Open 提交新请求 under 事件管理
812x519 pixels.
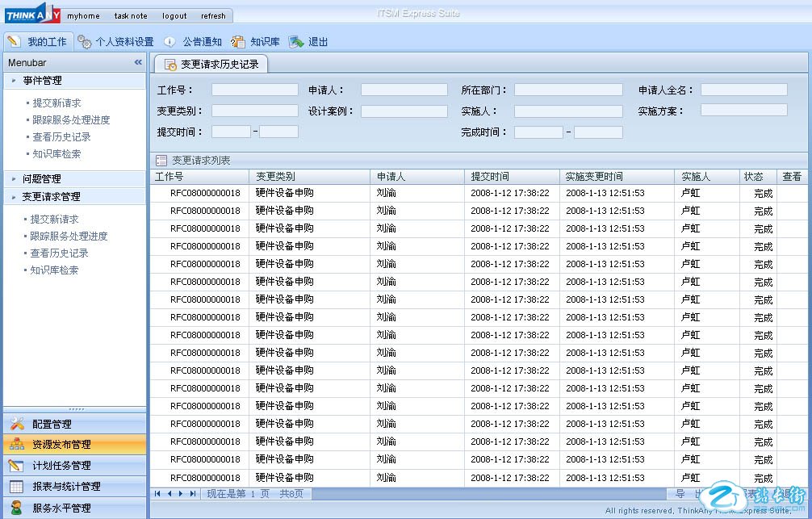pos(57,103)
